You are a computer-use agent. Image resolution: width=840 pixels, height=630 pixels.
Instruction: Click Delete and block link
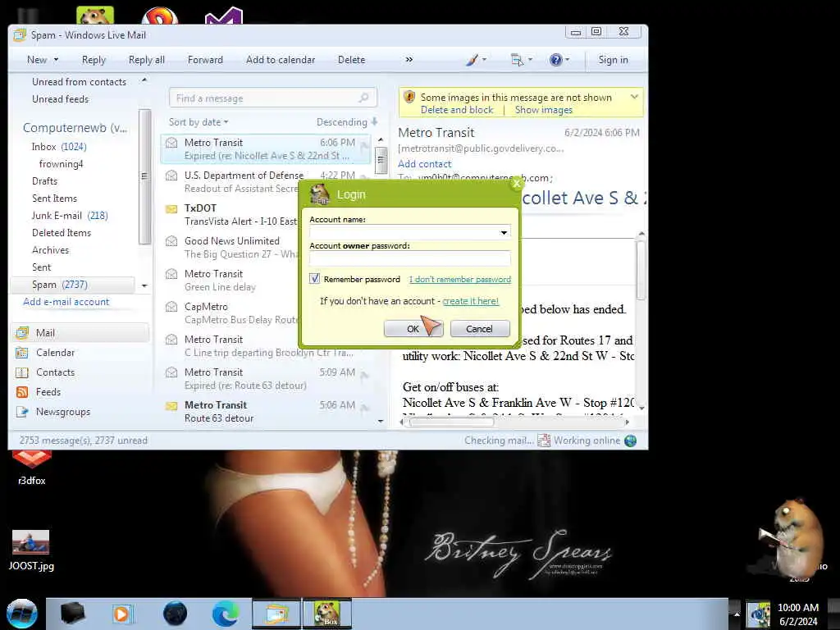[456, 110]
